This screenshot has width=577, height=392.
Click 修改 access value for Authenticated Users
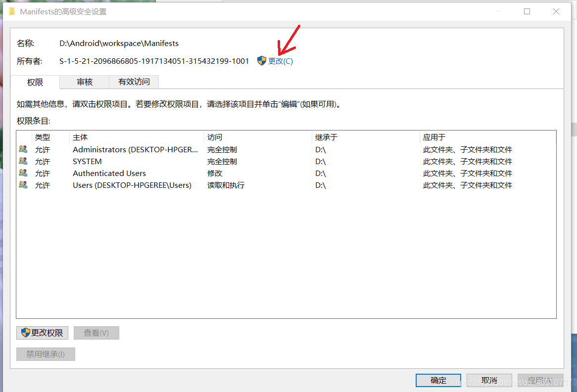pyautogui.click(x=215, y=173)
